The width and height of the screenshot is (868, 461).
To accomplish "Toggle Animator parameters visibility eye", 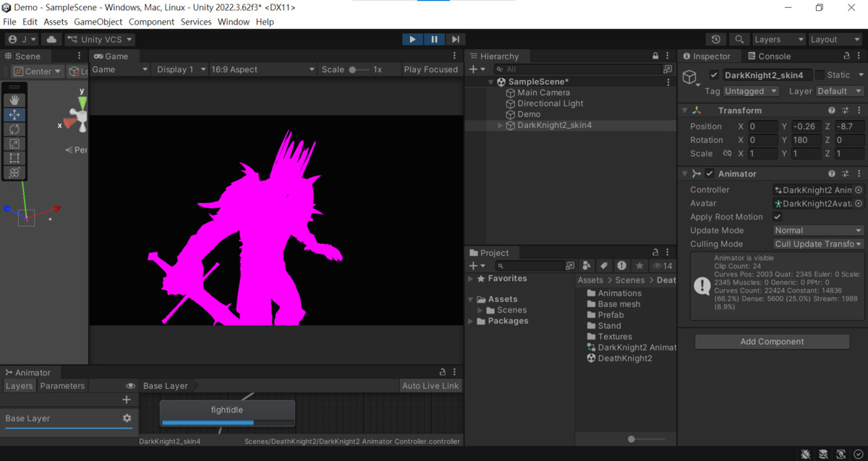I will point(130,386).
